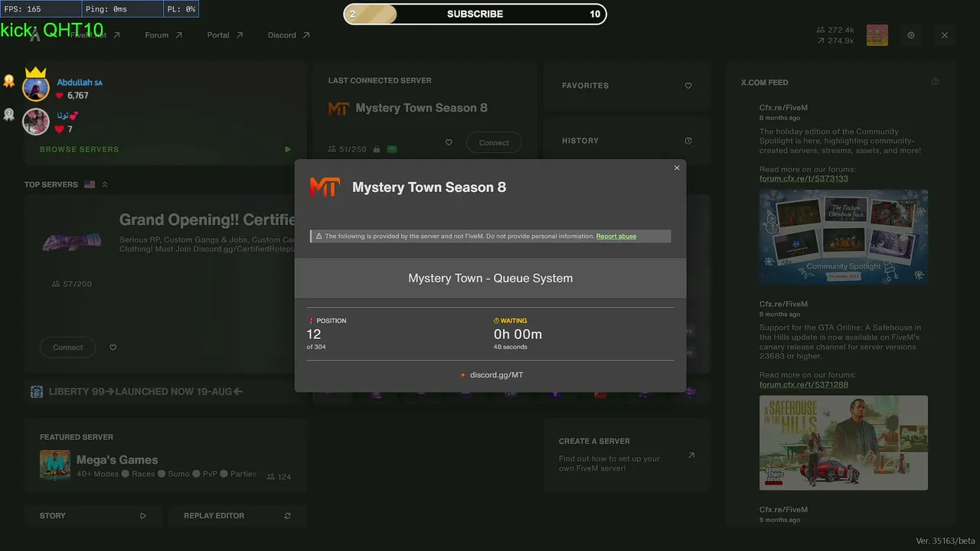Click the X exit button in top bar
Image resolution: width=980 pixels, height=551 pixels.
(945, 35)
